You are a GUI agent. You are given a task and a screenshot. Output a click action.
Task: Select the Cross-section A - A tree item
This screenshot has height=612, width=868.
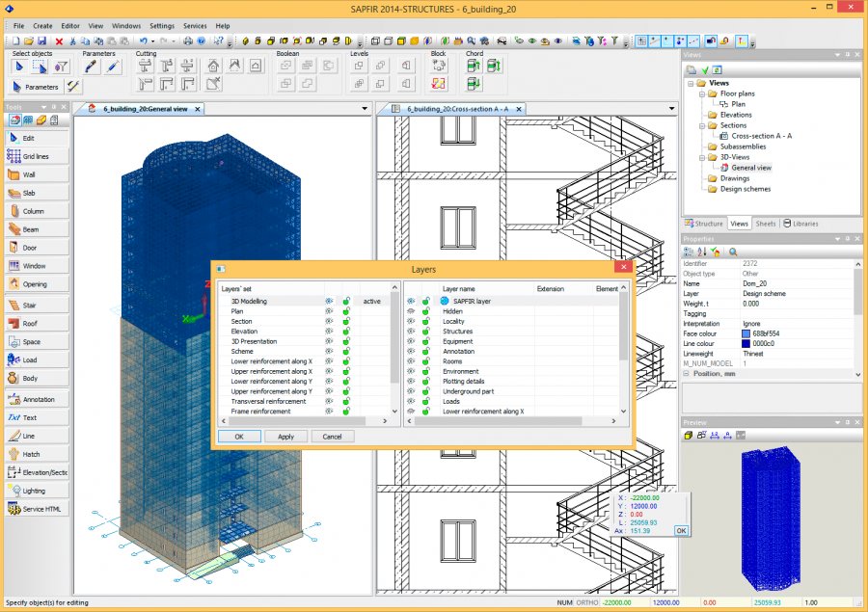[x=761, y=136]
